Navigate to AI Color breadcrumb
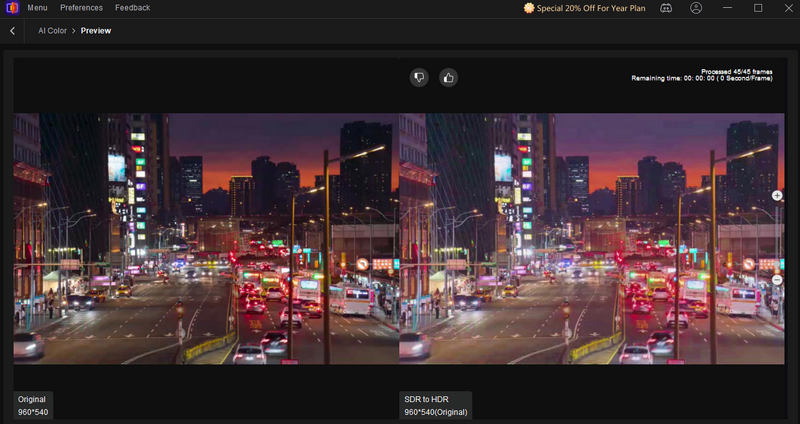This screenshot has height=424, width=800. pos(52,31)
